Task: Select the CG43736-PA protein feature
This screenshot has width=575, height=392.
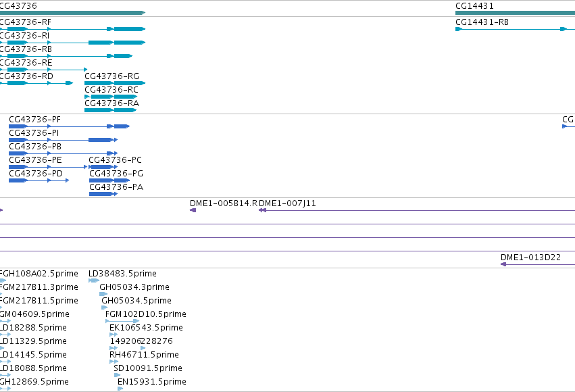Action: point(103,194)
